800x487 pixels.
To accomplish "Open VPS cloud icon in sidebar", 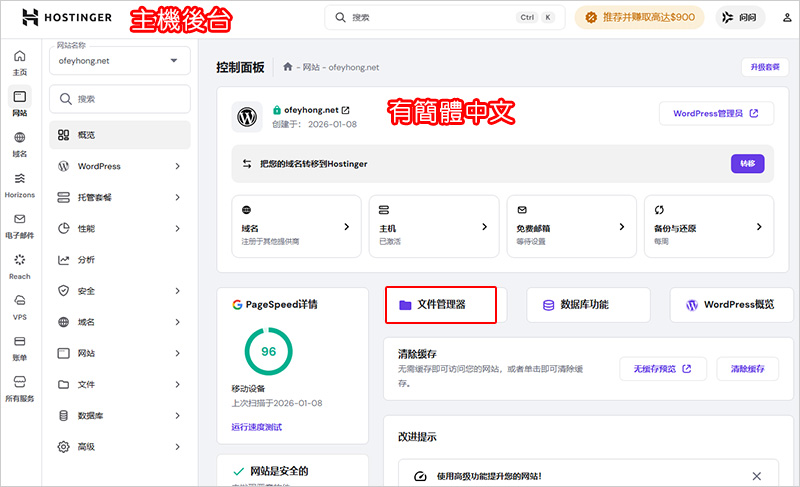I will (19, 306).
